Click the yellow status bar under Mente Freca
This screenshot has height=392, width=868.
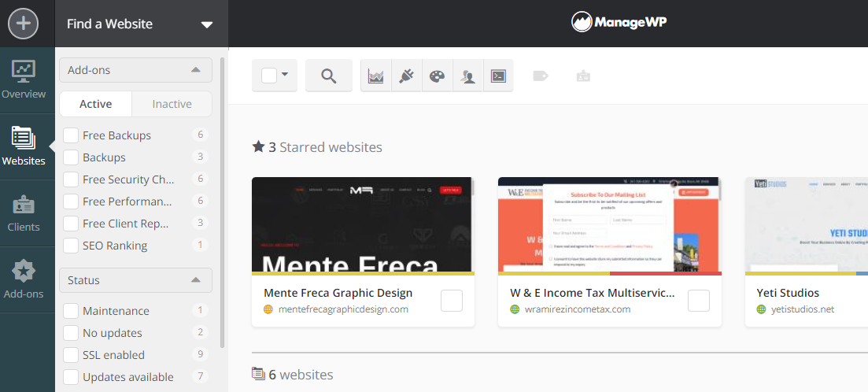point(363,273)
